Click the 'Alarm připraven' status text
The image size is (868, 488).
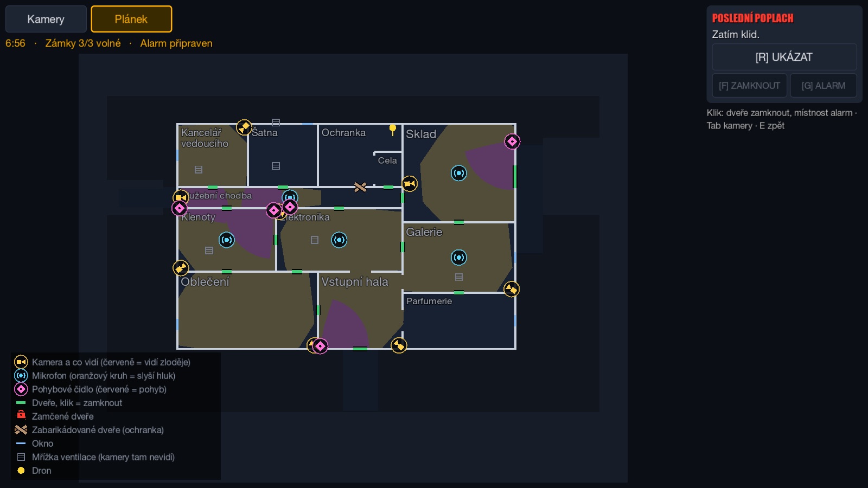tap(176, 43)
